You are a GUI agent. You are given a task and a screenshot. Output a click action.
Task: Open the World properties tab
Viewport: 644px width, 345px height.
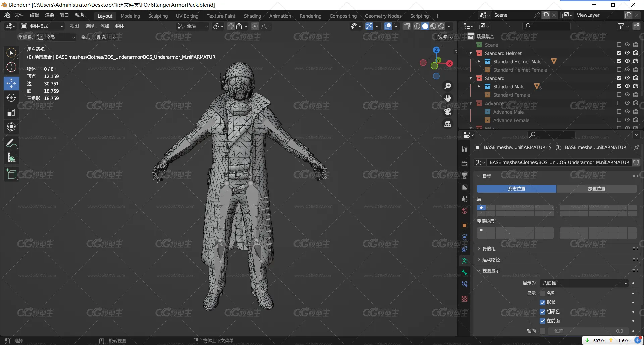point(464,211)
